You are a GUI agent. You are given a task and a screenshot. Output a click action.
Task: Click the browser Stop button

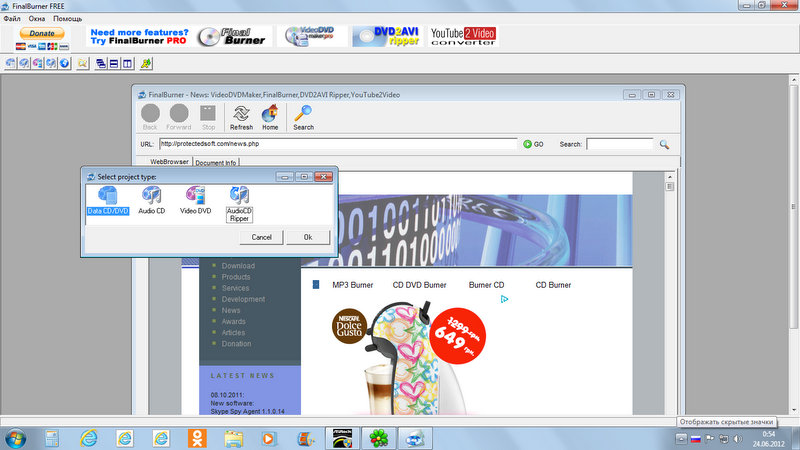208,117
